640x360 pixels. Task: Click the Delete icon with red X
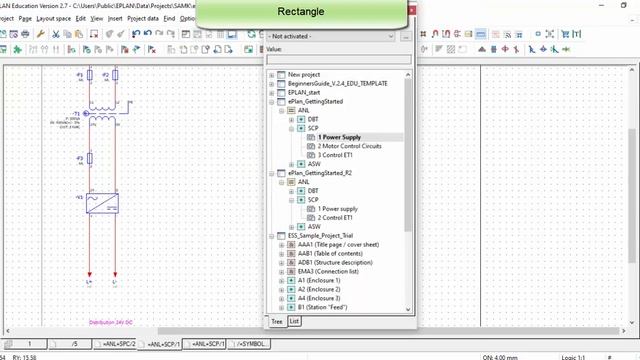pyautogui.click(x=94, y=34)
